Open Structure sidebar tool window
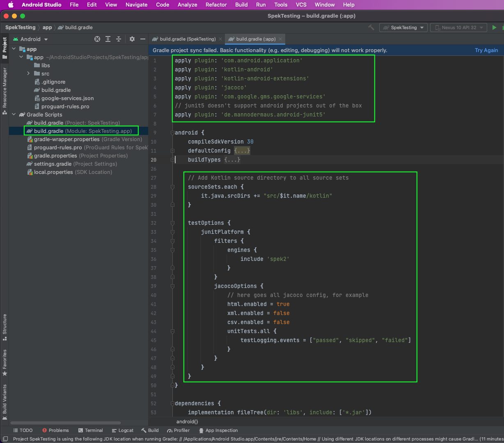The width and height of the screenshot is (504, 443). point(5,327)
